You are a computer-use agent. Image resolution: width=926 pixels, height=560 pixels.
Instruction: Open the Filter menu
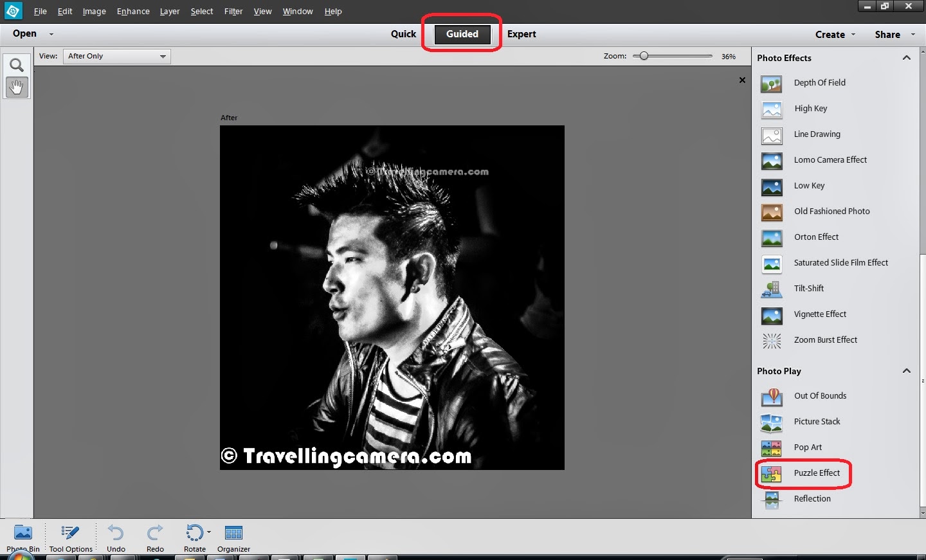(233, 12)
